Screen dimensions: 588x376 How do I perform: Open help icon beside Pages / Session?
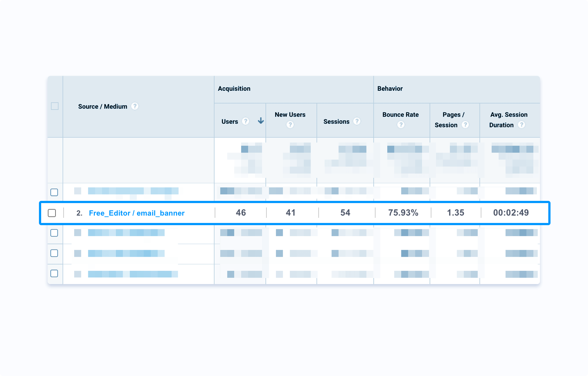[465, 125]
